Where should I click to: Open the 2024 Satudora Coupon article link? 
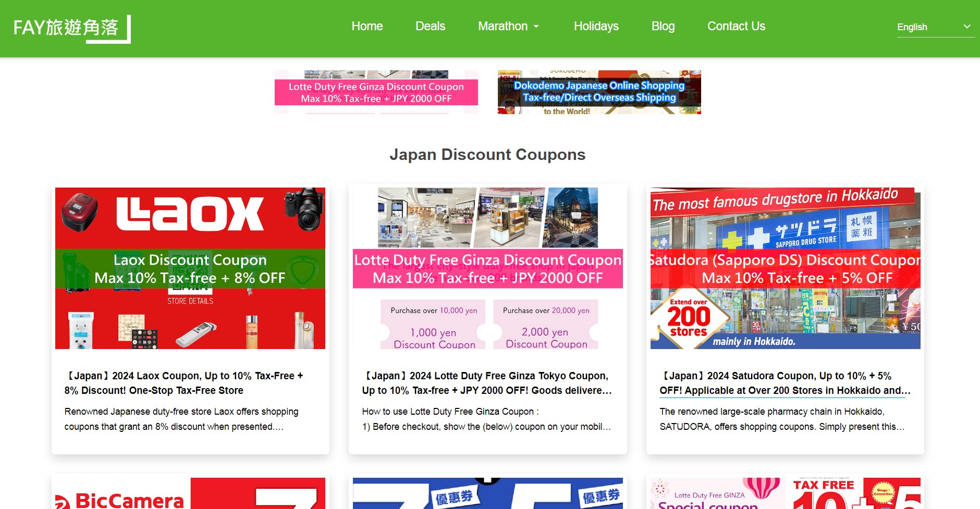tap(785, 383)
